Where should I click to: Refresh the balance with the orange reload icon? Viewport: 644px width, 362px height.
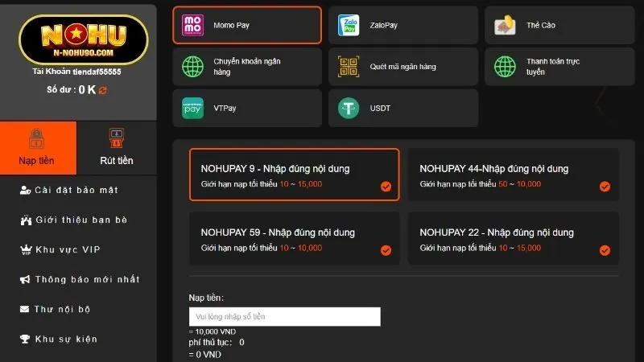(x=103, y=90)
